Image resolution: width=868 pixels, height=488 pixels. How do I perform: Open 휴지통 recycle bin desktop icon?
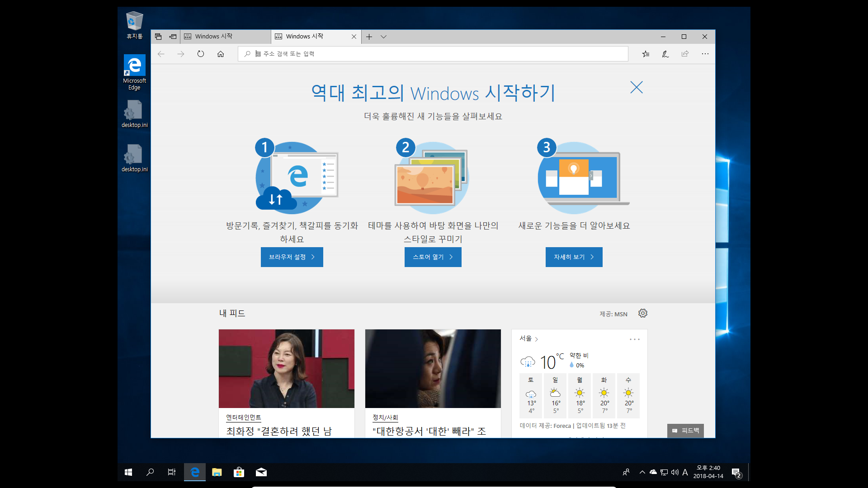click(134, 25)
